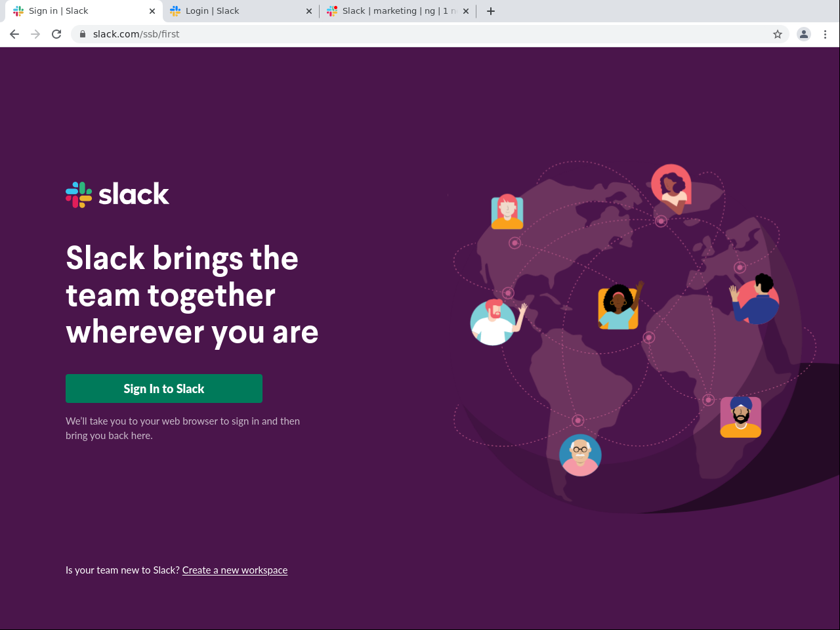Close the Login | Slack tab
Screen dimensions: 840x630
(309, 11)
